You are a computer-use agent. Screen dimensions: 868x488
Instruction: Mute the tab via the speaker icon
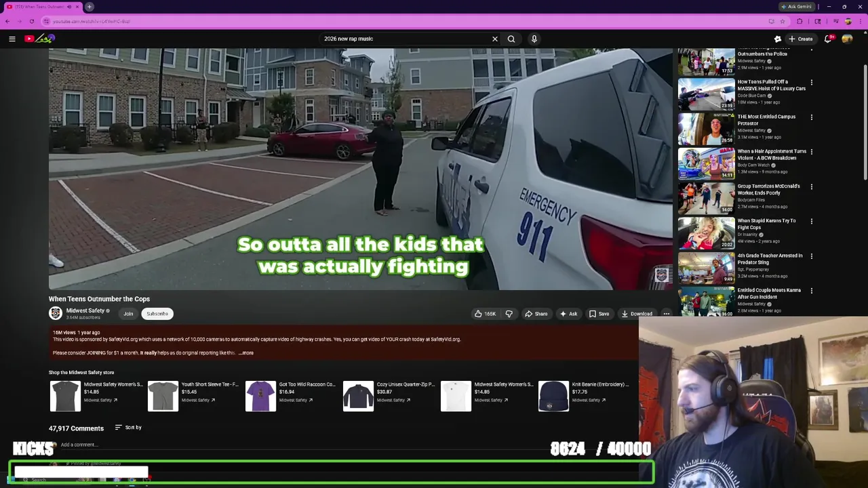tap(69, 7)
